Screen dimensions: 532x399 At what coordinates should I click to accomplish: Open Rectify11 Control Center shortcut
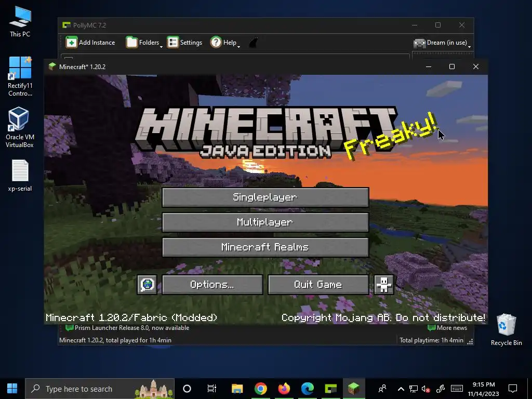[x=20, y=77]
